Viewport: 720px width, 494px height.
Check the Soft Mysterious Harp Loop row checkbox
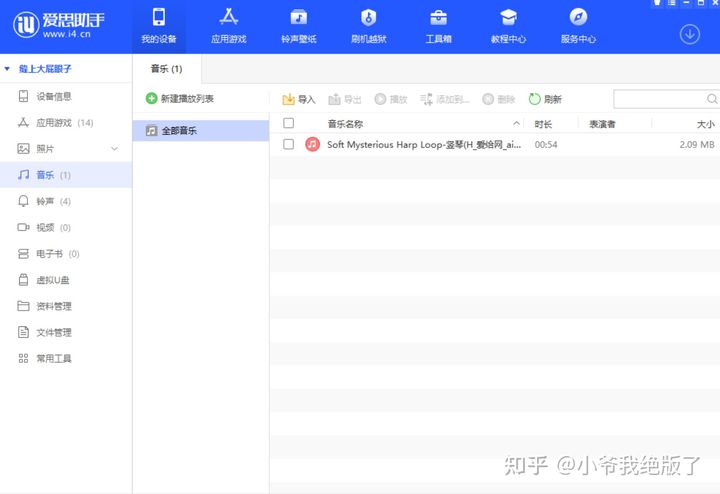pyautogui.click(x=288, y=144)
